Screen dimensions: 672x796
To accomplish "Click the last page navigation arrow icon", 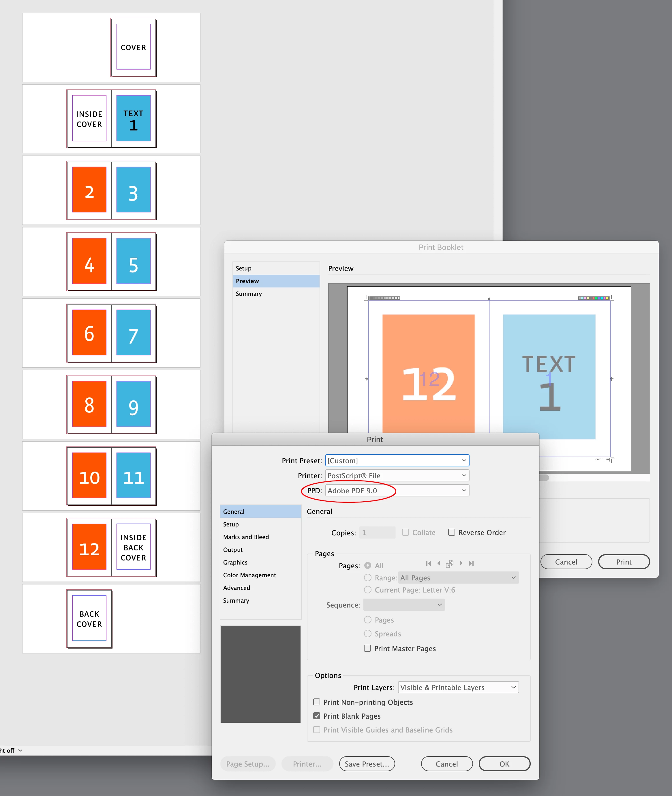I will pos(471,563).
